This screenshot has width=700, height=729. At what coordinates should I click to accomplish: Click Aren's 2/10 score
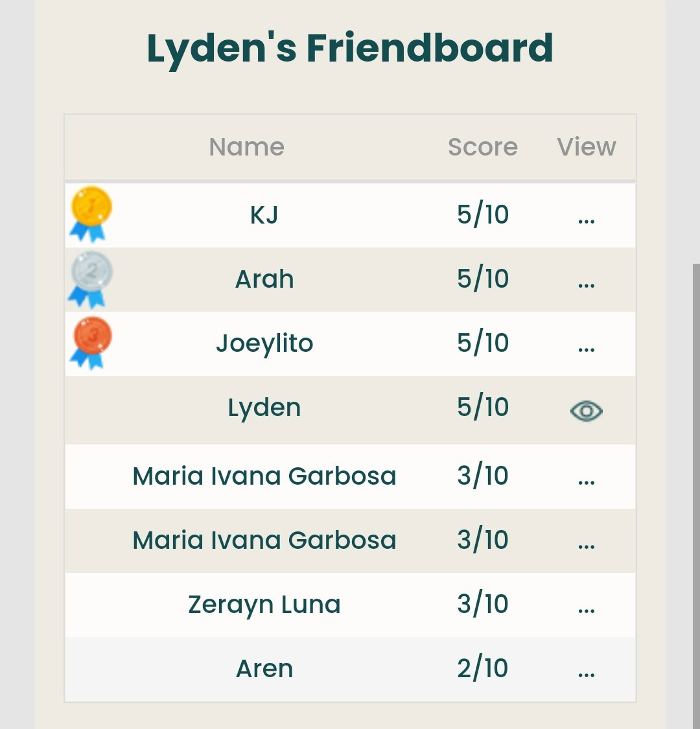click(x=483, y=668)
